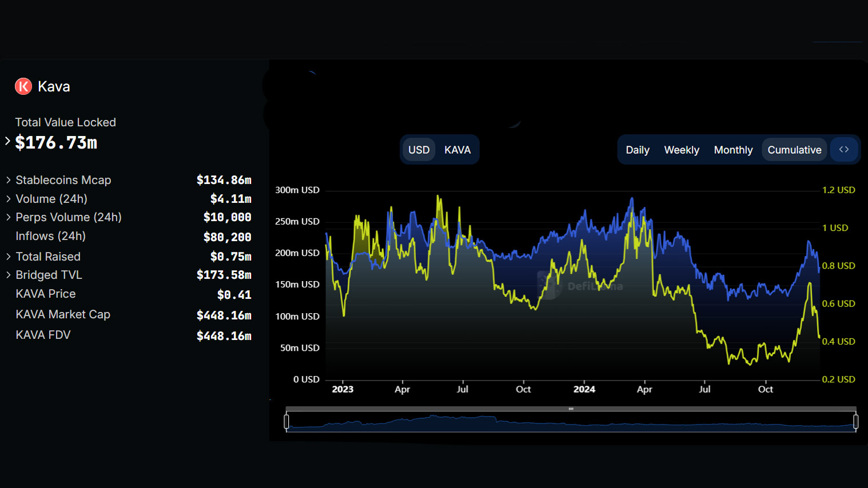Click the KAVA FDV label
The image size is (868, 488).
click(x=43, y=335)
